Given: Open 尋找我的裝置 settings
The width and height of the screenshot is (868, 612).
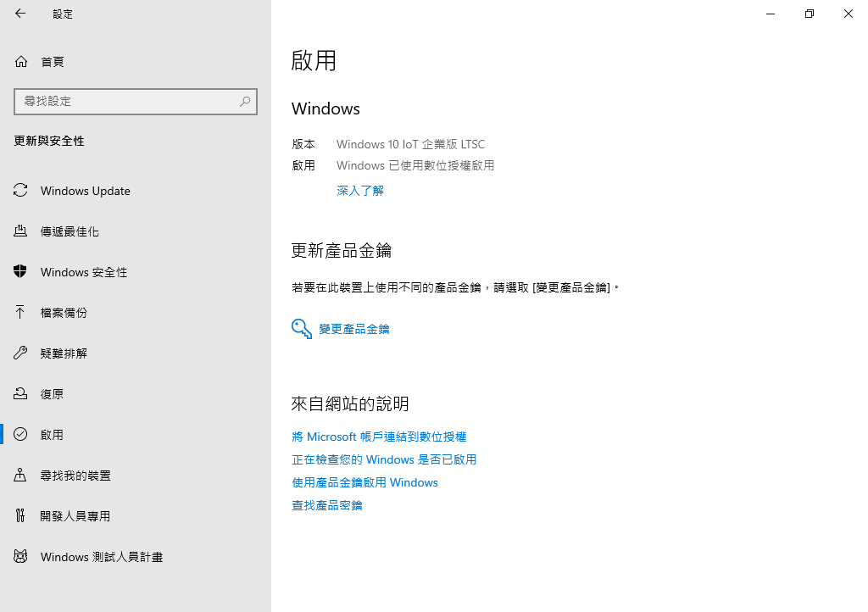Looking at the screenshot, I should 136,476.
